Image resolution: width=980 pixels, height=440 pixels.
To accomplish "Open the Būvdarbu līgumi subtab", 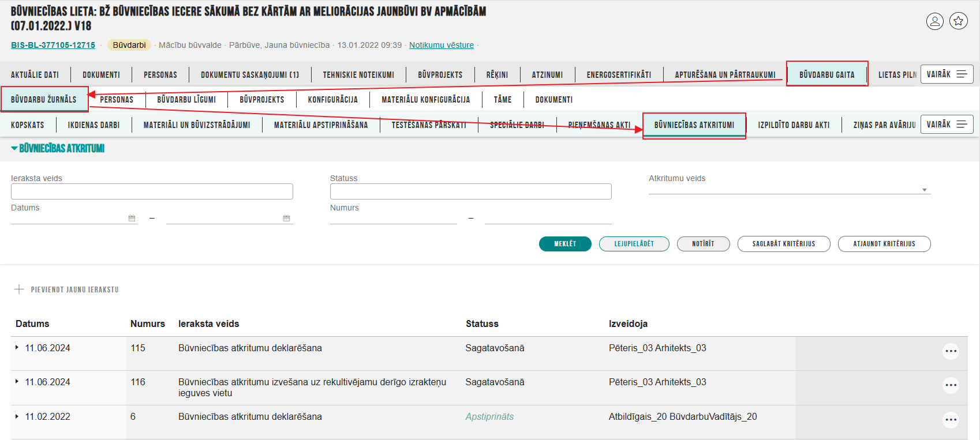I will (186, 100).
